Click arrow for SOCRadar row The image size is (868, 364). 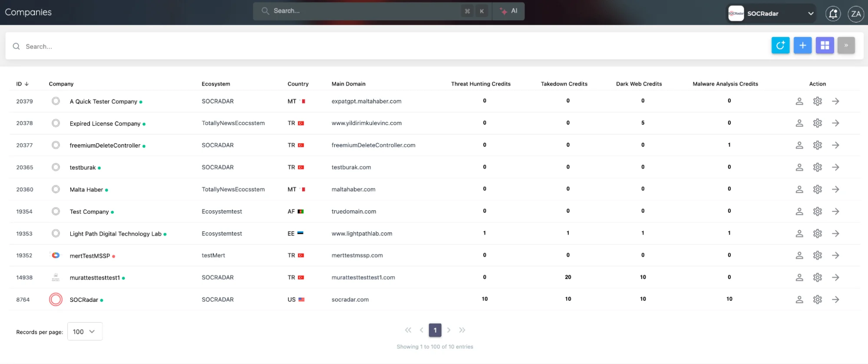(835, 300)
